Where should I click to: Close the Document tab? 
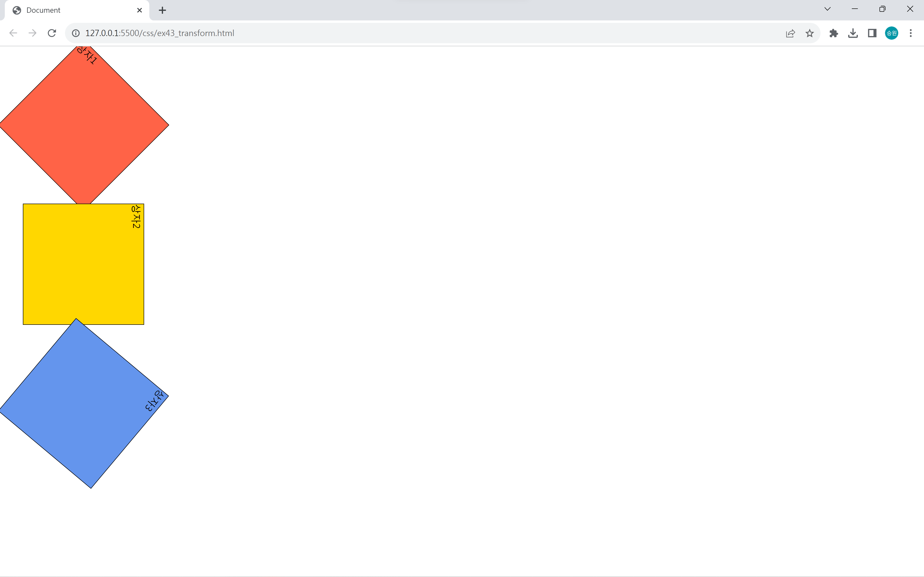[139, 10]
